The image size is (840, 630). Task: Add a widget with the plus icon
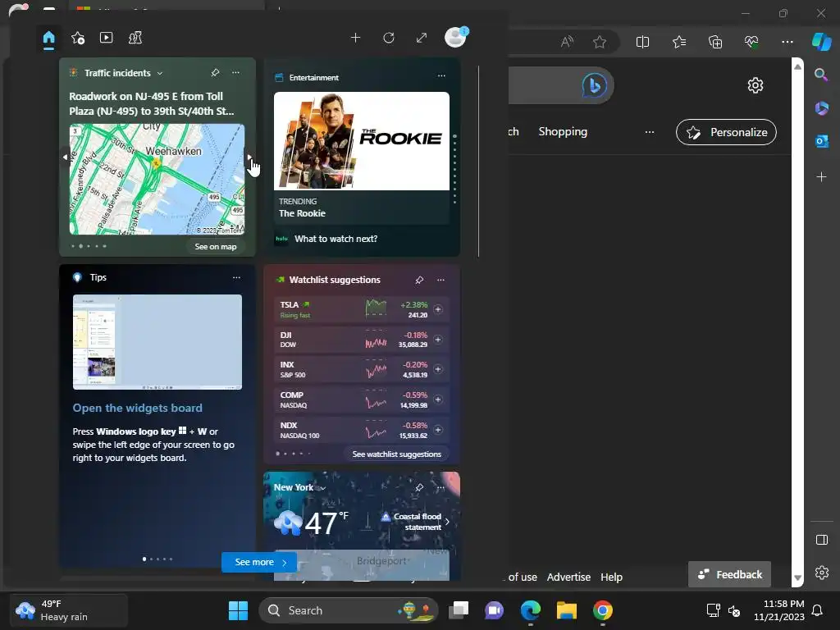pos(355,38)
